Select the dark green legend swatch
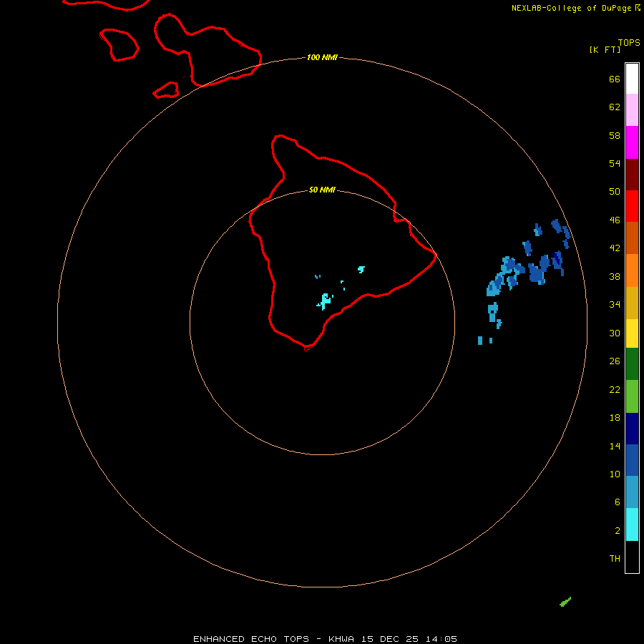644x644 pixels. 632,364
